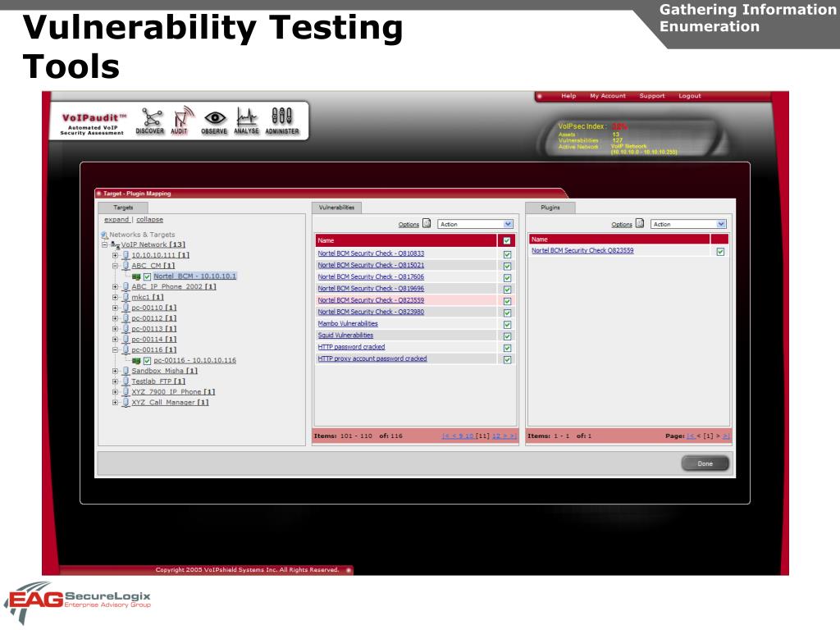Viewport: 840px width, 630px height.
Task: Expand the Testlab_FTP tree node
Action: [115, 381]
